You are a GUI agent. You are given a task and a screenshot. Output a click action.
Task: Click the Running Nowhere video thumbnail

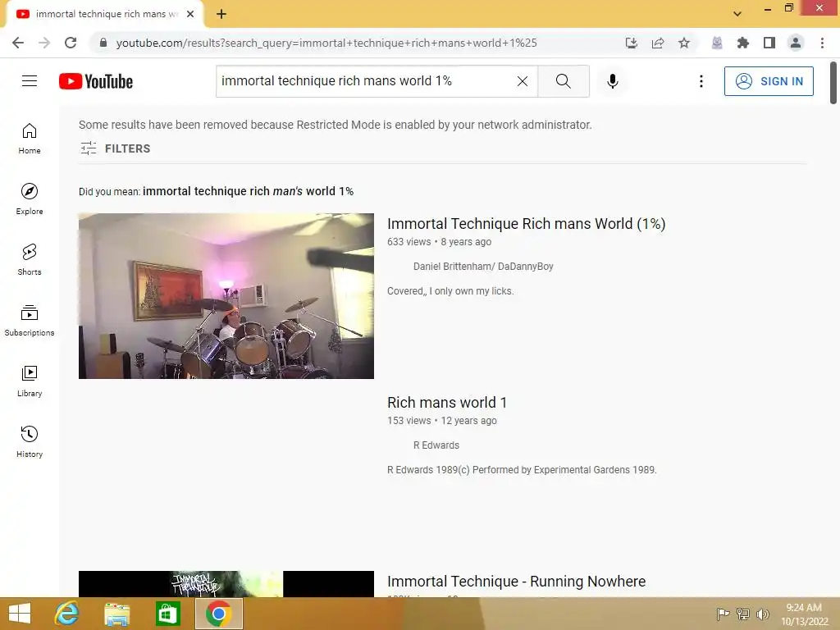click(x=226, y=584)
